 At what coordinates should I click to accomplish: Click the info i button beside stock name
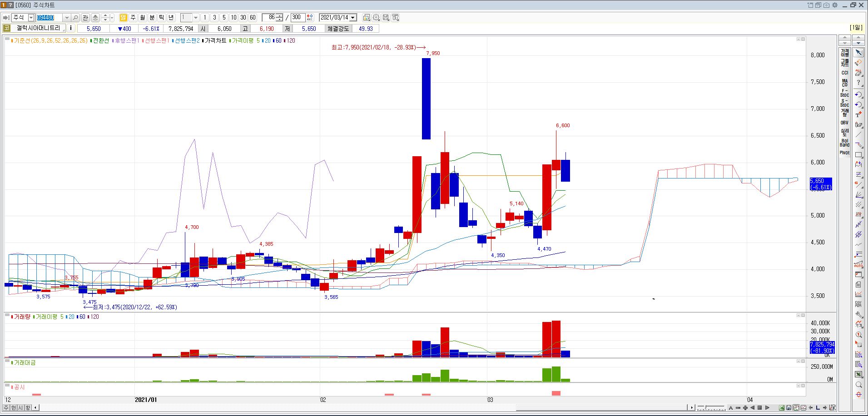click(x=70, y=28)
